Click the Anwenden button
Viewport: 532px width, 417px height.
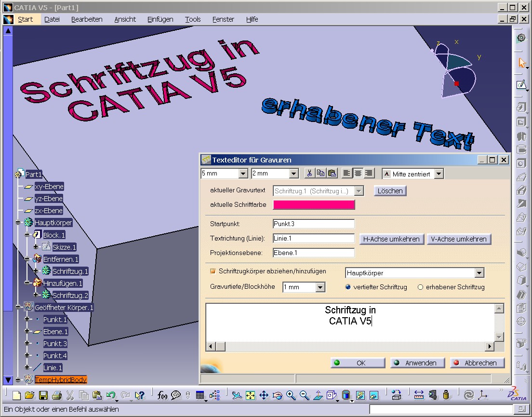[417, 363]
